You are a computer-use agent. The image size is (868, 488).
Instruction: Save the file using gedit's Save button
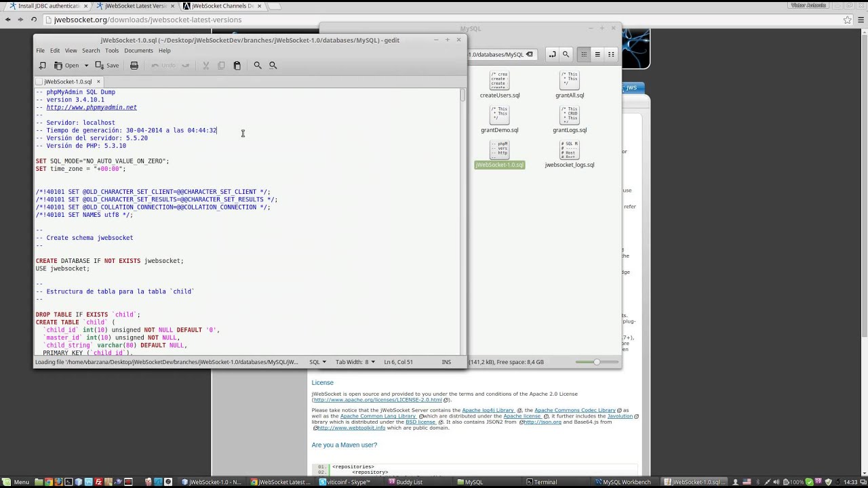[x=107, y=66]
